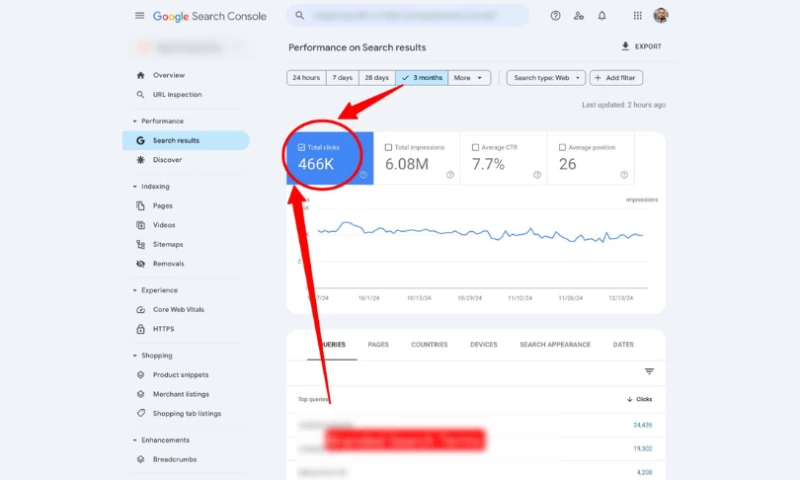Image resolution: width=800 pixels, height=480 pixels.
Task: Click help icon on Total impressions card
Action: (x=450, y=175)
